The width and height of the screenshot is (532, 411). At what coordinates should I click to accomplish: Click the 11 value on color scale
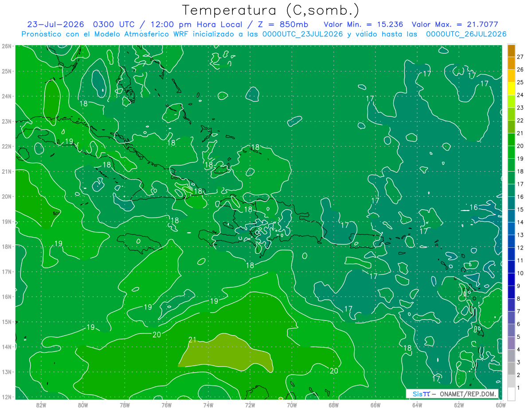tap(520, 260)
